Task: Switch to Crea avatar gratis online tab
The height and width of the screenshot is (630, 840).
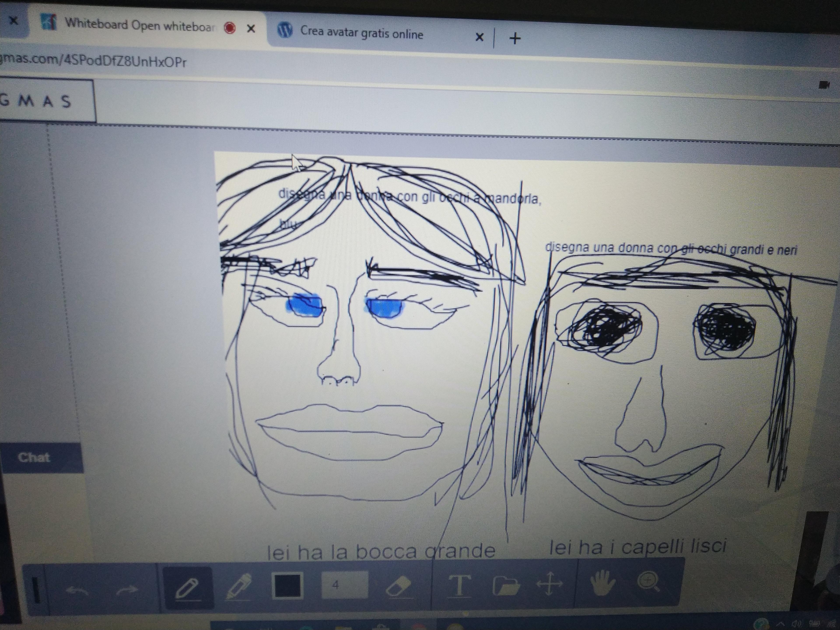Action: pos(362,33)
